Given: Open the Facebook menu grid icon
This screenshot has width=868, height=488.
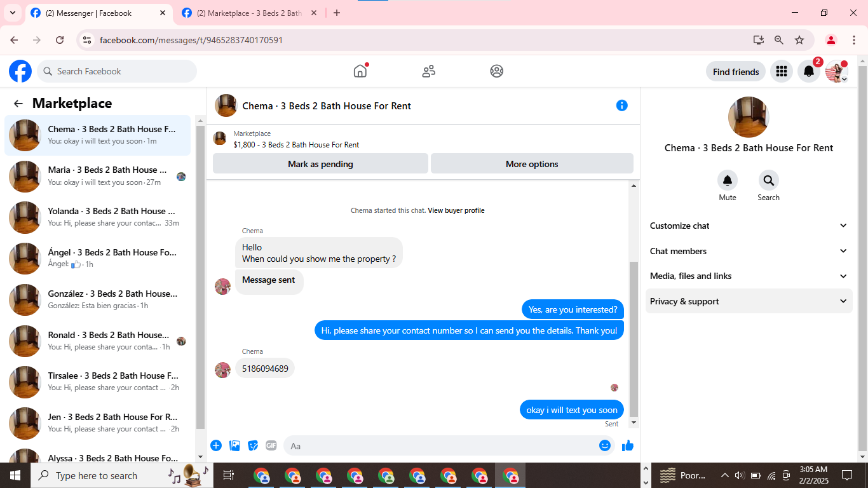Looking at the screenshot, I should click(x=782, y=71).
